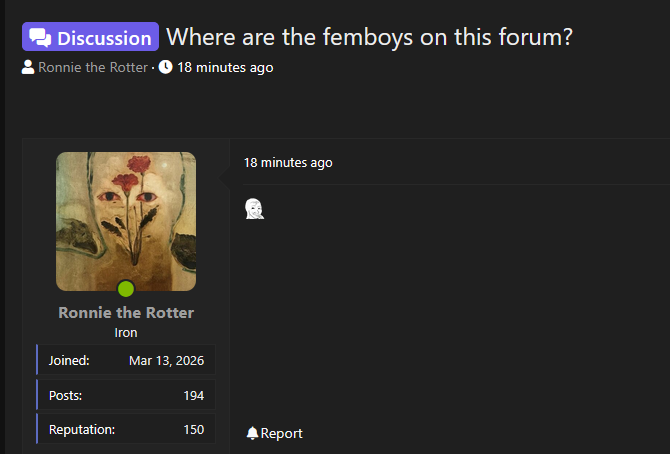
Task: Open the reputation value 150
Action: [193, 430]
